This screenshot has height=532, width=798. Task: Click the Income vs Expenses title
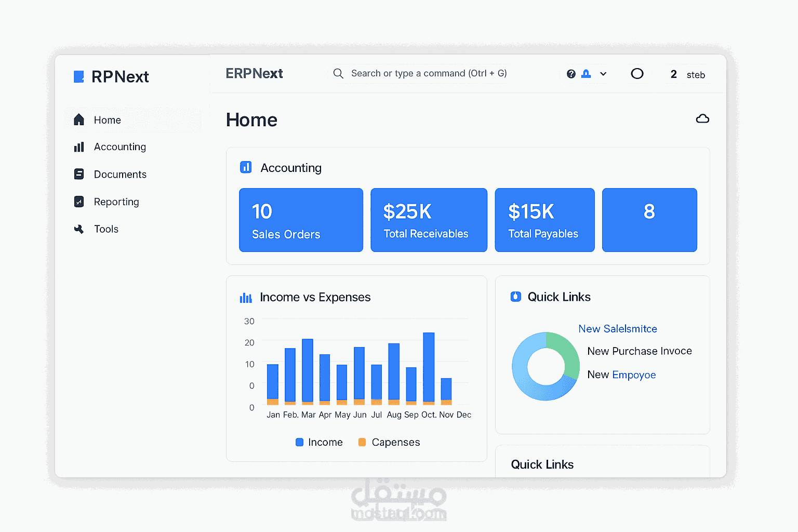[315, 297]
